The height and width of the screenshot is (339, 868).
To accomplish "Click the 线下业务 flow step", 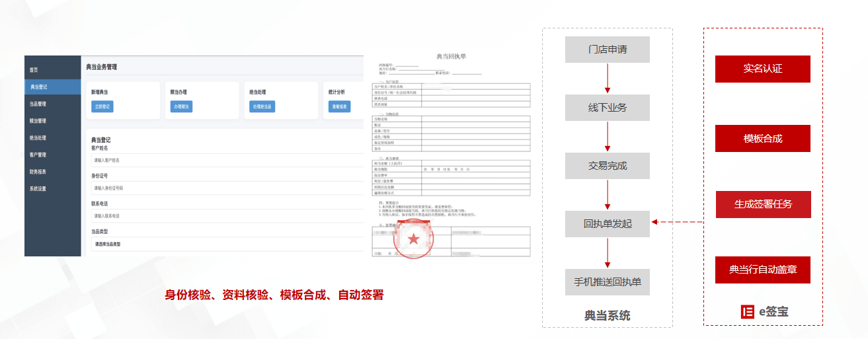I will coord(608,108).
